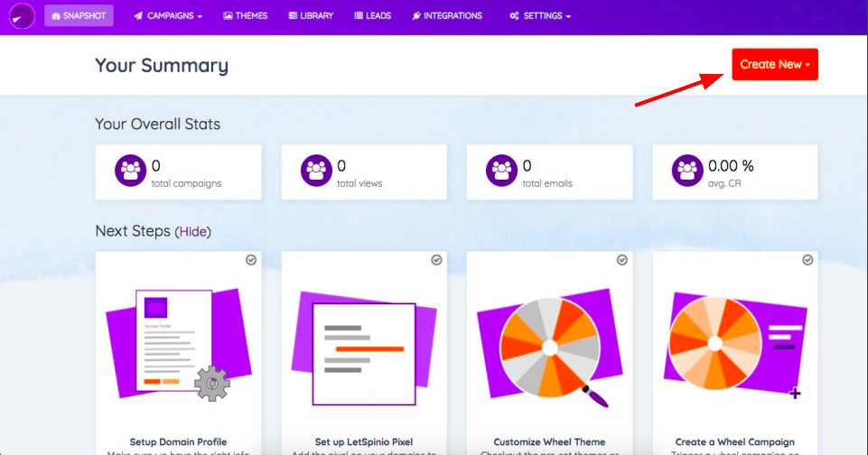868x455 pixels.
Task: Click the Create a Wheel Campaign title
Action: [x=734, y=441]
